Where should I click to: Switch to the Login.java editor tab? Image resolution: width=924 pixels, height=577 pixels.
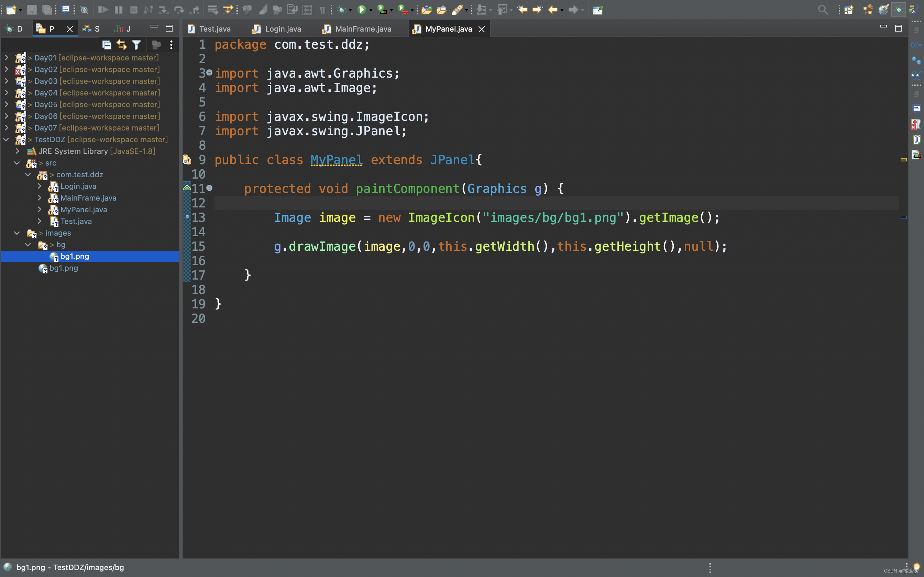click(x=283, y=29)
